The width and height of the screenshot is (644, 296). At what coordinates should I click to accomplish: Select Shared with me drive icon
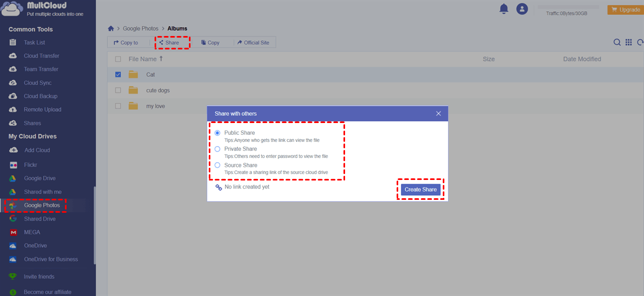(13, 192)
